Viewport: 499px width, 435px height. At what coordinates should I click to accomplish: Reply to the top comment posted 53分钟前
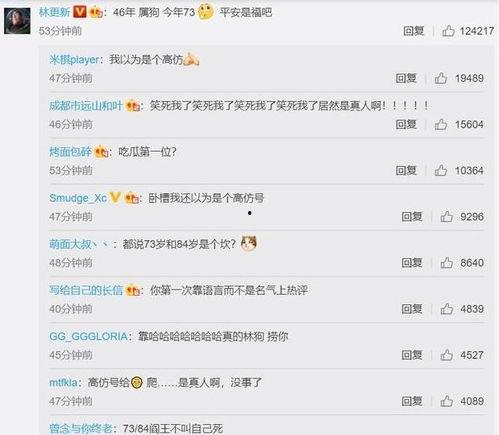click(413, 31)
